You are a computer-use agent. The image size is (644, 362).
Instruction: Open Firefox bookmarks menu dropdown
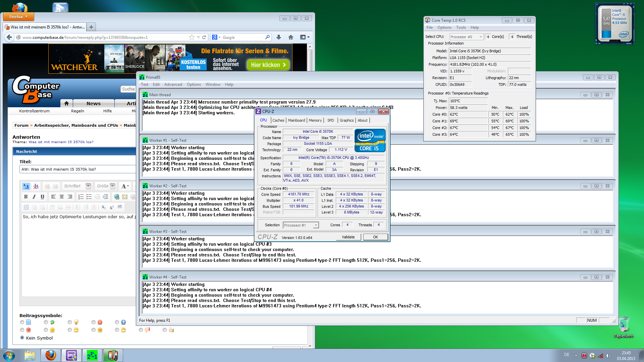(305, 37)
